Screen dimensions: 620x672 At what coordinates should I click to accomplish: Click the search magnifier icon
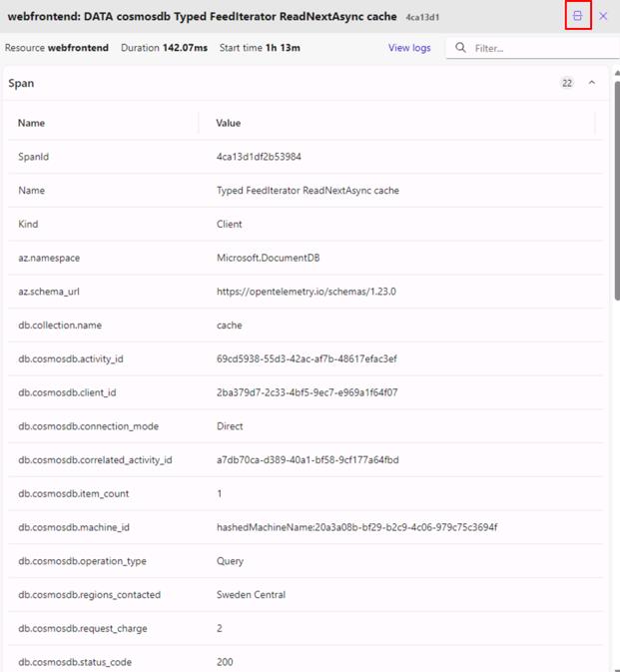(x=460, y=48)
